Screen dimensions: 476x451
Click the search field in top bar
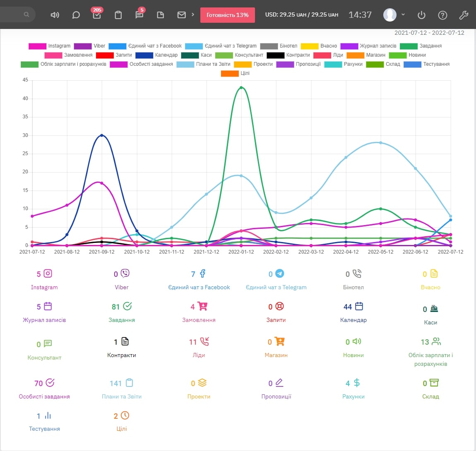[x=17, y=15]
